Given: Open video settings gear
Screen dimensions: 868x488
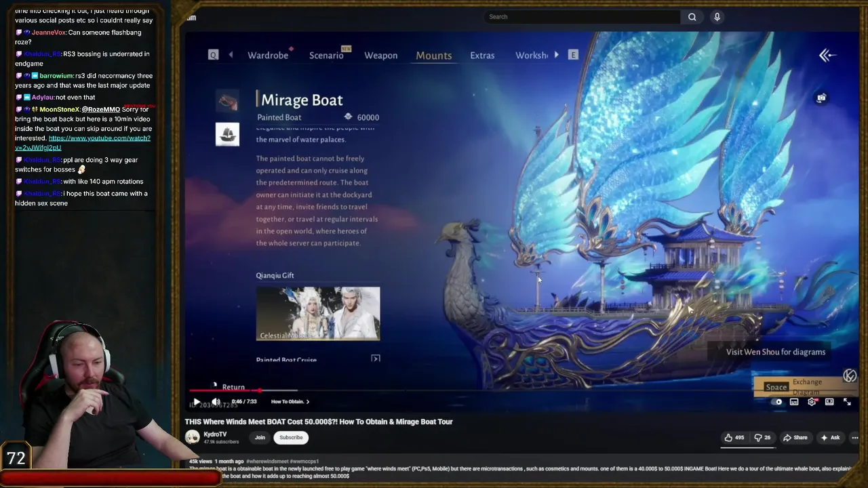Looking at the screenshot, I should (x=812, y=402).
